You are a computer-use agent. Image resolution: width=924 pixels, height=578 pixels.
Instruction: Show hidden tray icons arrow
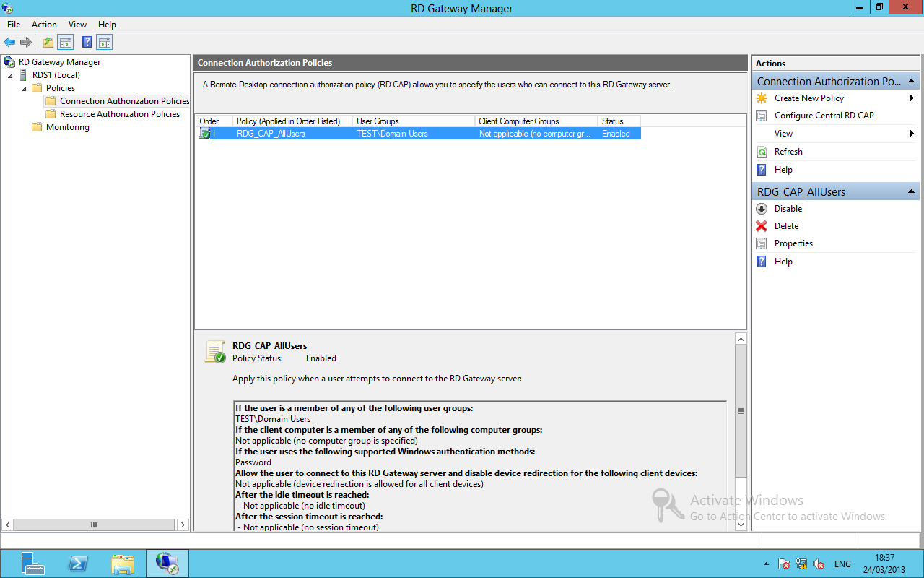coord(766,564)
